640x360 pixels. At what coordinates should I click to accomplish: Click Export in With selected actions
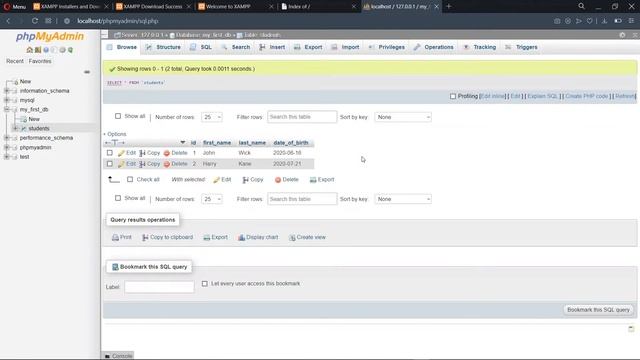tap(322, 180)
